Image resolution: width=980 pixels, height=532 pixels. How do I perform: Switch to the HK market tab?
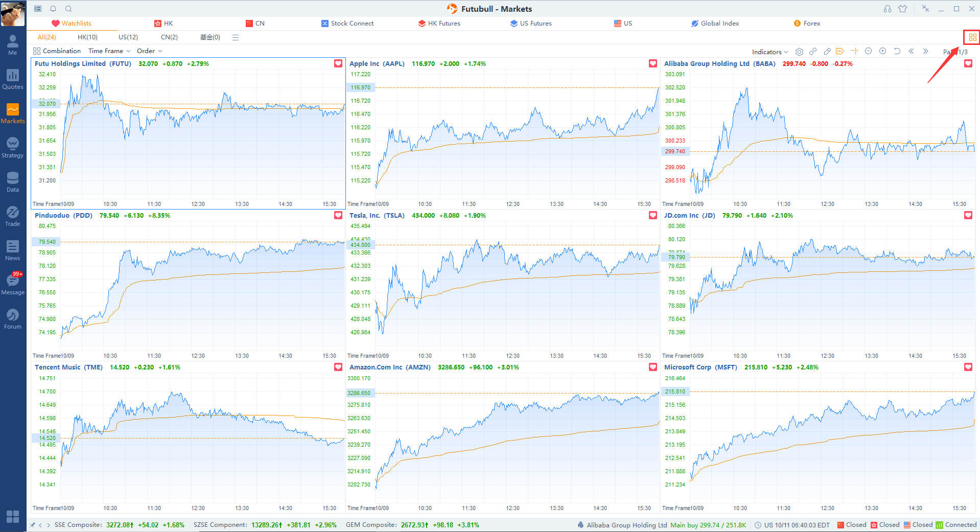[164, 24]
